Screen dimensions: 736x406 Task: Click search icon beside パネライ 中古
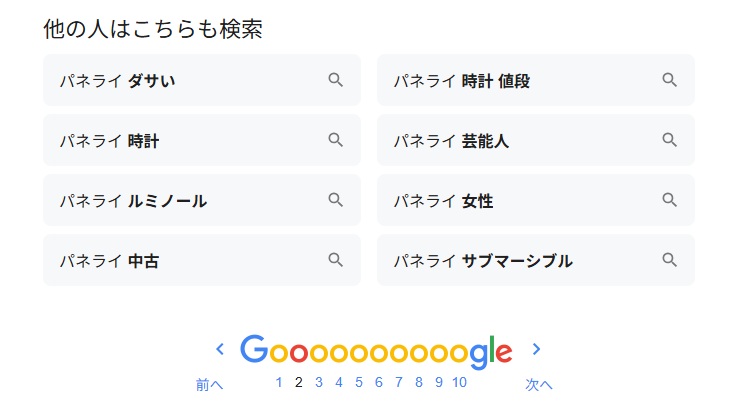(336, 260)
